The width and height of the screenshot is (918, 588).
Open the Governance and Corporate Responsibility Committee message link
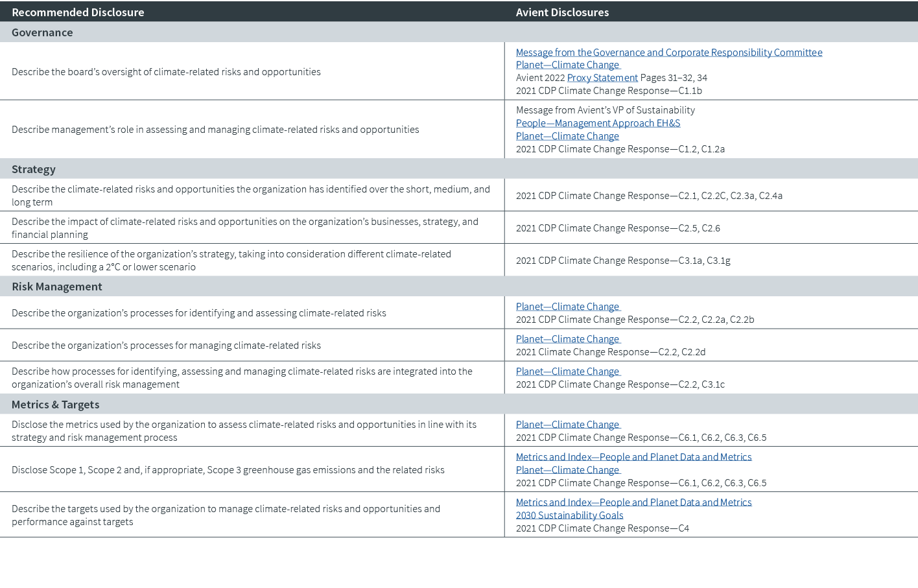(x=668, y=53)
